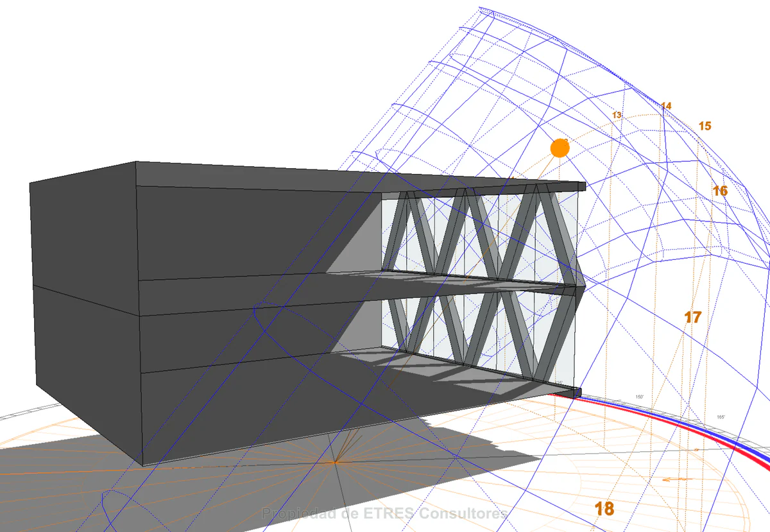
Task: Select the hour 13 label on sun path
Action: [617, 116]
